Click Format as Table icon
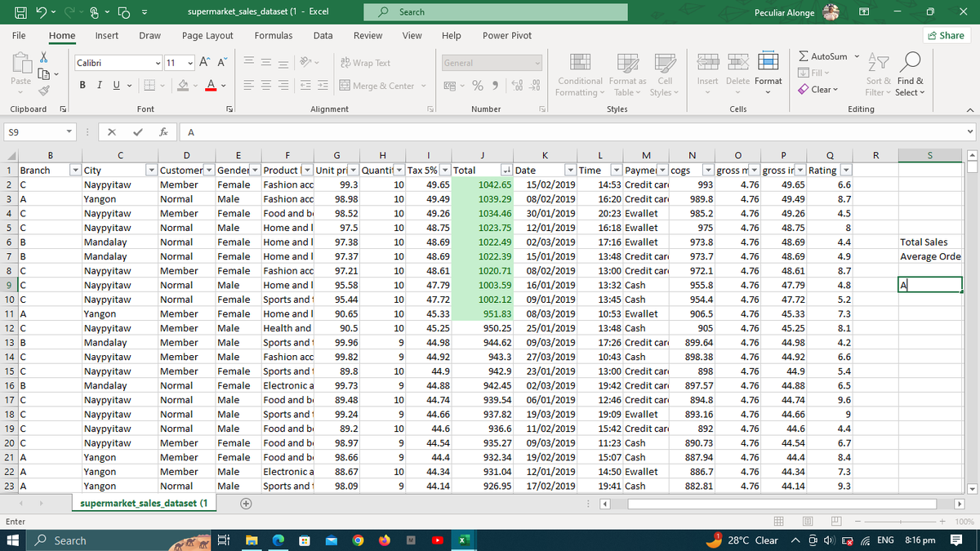980x551 pixels. (x=627, y=64)
